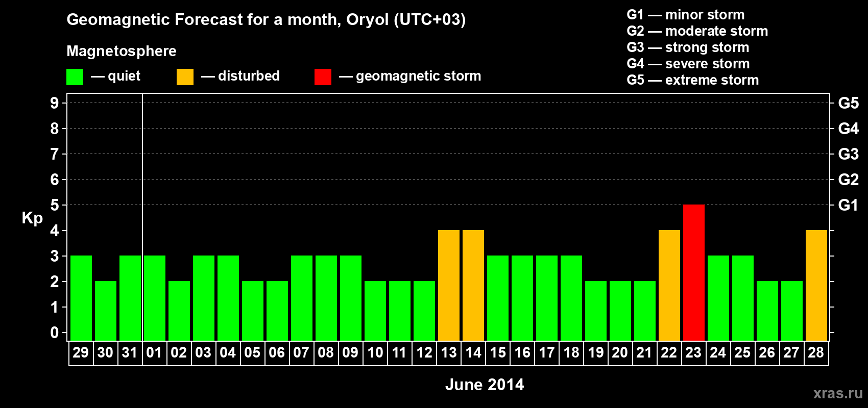
Task: Click date label 21 on the axis
Action: point(644,353)
